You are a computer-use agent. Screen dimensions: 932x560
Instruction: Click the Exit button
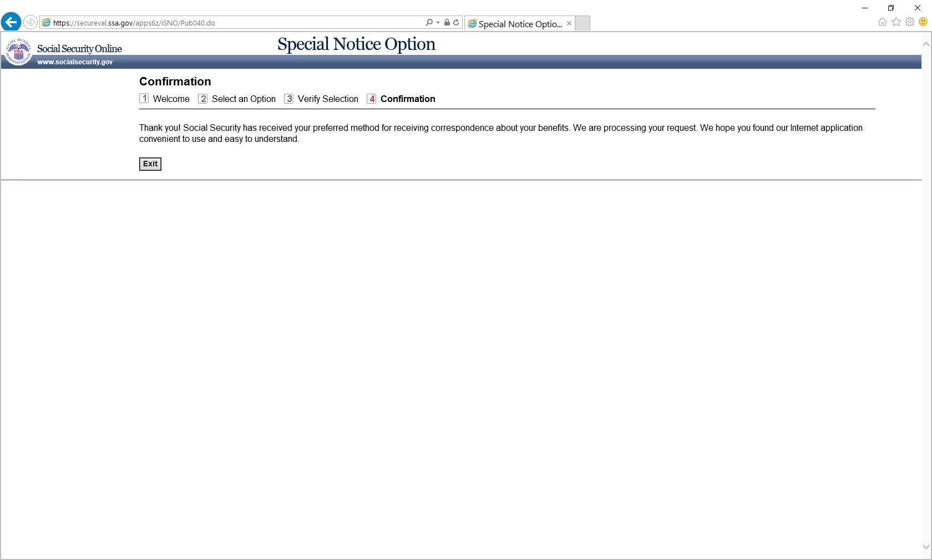pos(150,164)
